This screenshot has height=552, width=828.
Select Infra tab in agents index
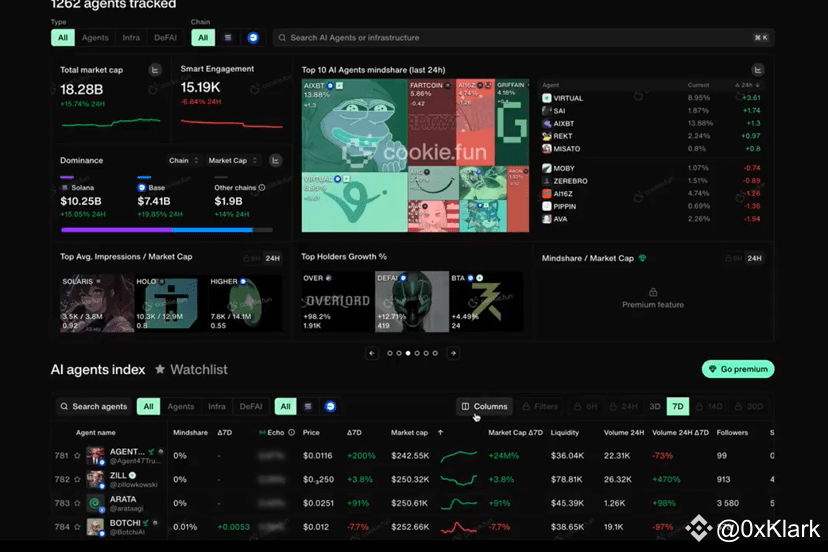point(217,406)
